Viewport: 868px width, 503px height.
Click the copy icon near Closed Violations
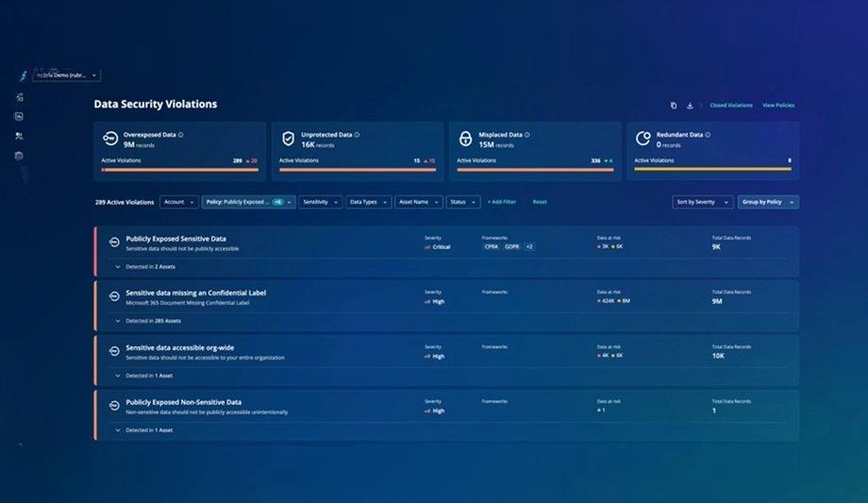674,106
